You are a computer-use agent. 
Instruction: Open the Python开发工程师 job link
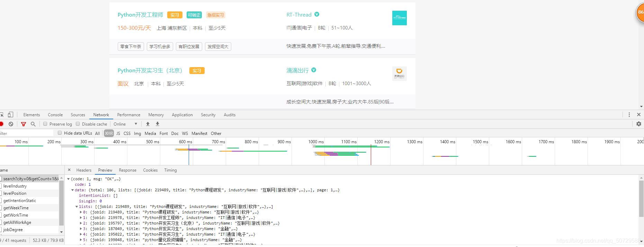(x=140, y=15)
